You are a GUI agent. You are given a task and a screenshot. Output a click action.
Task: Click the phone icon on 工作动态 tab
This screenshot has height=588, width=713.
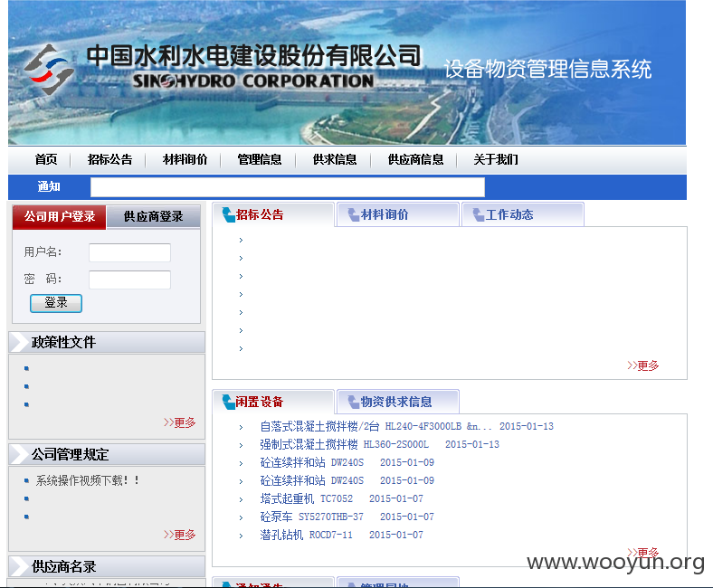479,214
